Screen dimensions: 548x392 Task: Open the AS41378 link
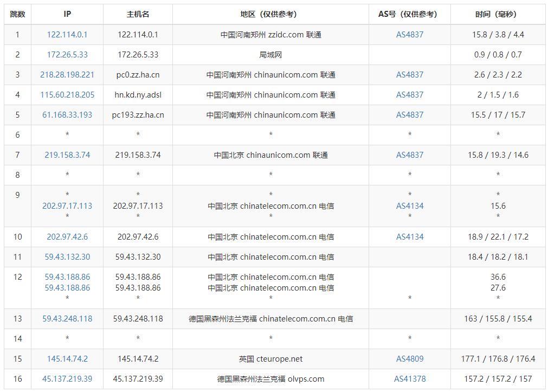click(x=410, y=378)
